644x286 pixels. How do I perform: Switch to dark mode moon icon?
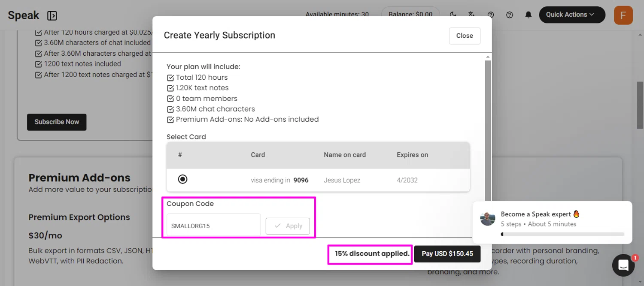[453, 15]
